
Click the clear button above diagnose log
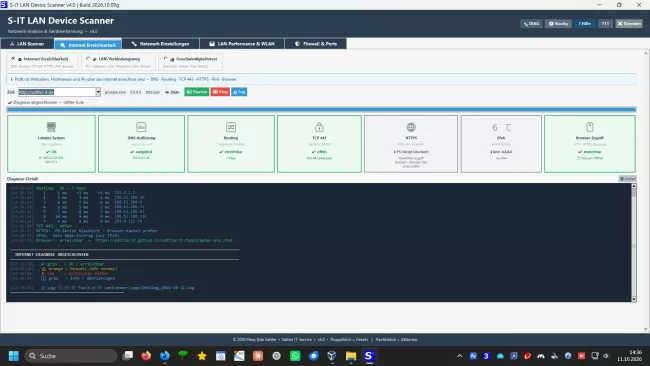click(628, 179)
